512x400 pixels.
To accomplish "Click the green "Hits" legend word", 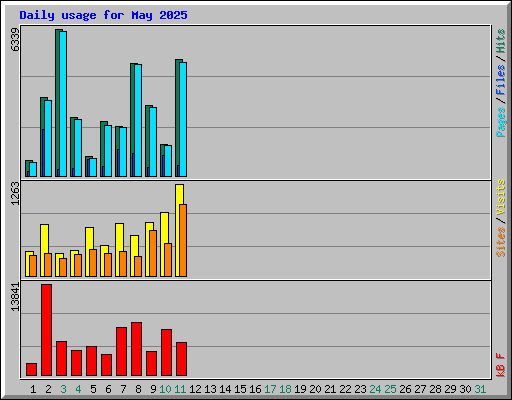I will click(x=501, y=41).
